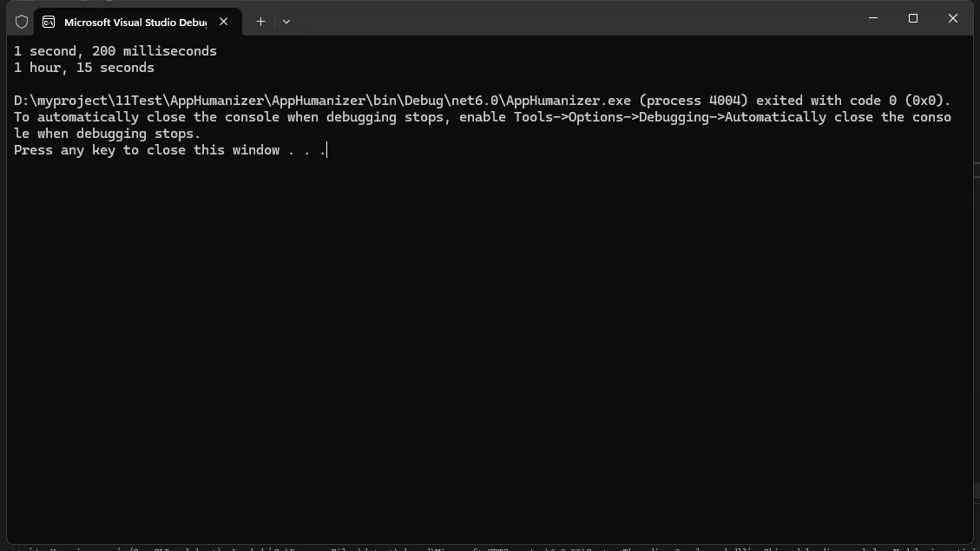Image resolution: width=980 pixels, height=551 pixels.
Task: Click "le when debugging stops." wrapped line
Action: tap(107, 134)
